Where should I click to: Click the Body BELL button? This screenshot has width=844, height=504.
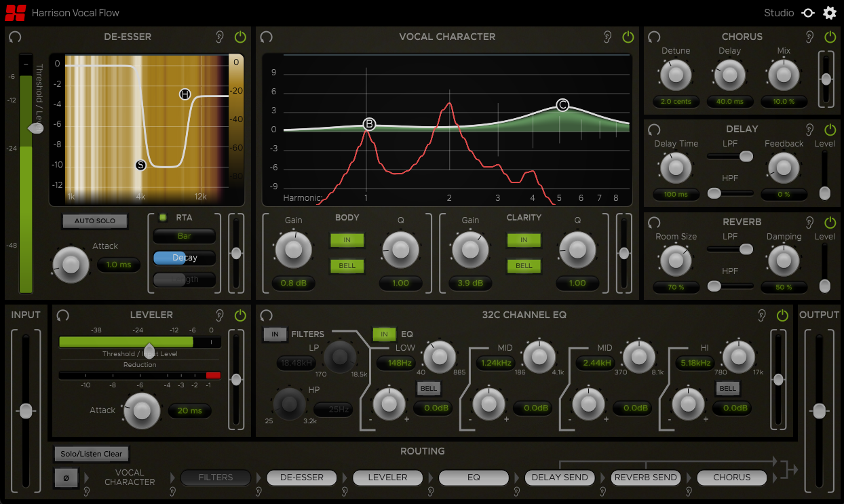coord(347,265)
